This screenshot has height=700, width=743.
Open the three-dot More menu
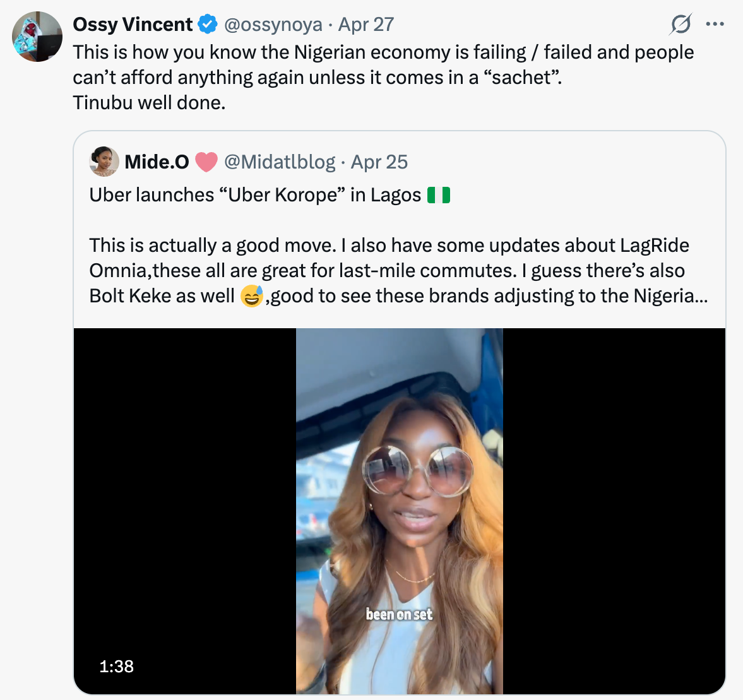[x=715, y=25]
